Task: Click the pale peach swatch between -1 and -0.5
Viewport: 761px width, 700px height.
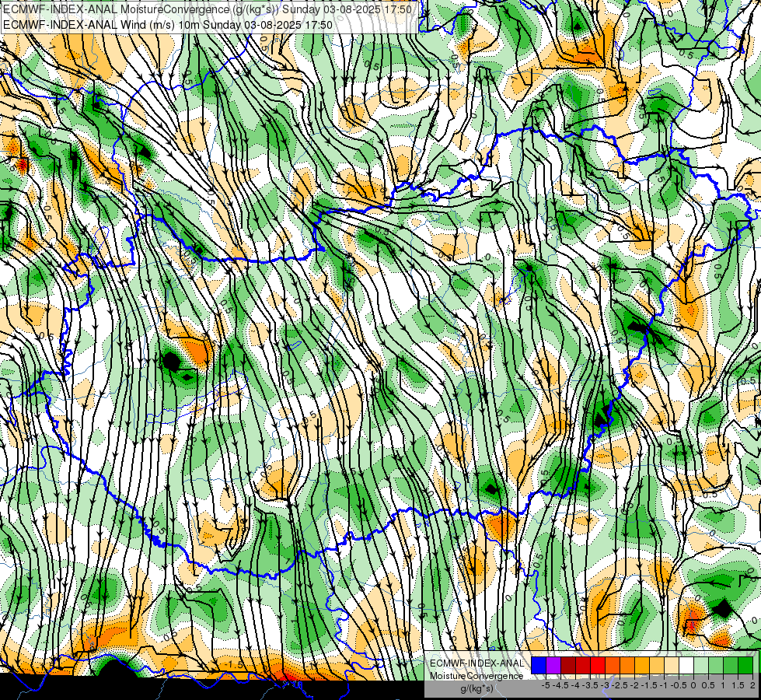Action: 672,666
